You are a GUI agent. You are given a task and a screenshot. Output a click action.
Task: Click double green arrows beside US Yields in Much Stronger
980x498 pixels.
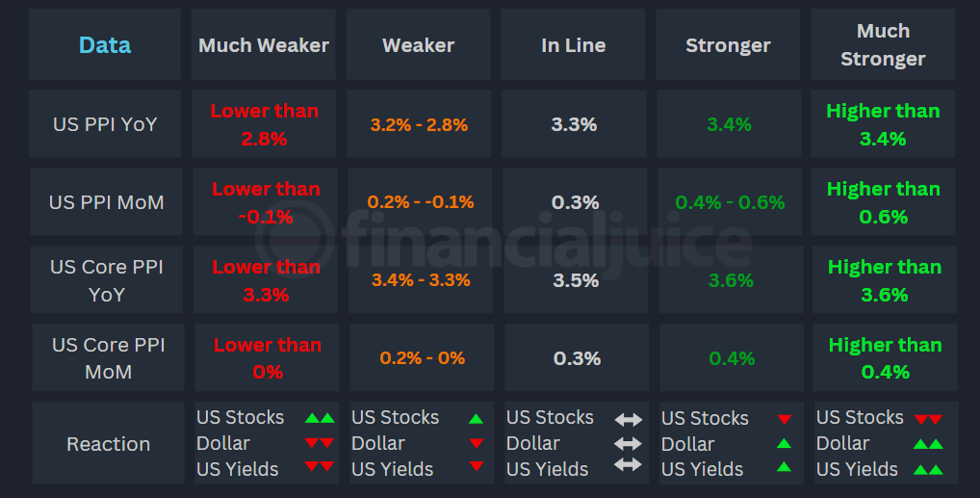pos(928,470)
